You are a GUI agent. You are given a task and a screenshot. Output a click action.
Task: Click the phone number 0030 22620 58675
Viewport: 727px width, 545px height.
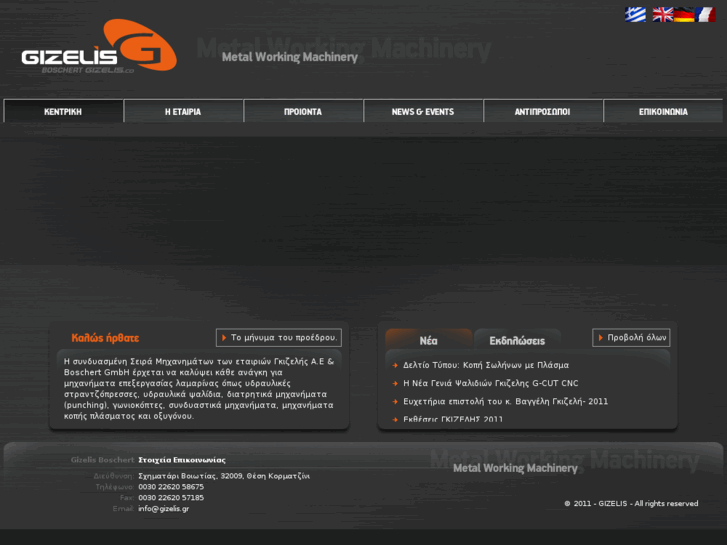pos(171,487)
